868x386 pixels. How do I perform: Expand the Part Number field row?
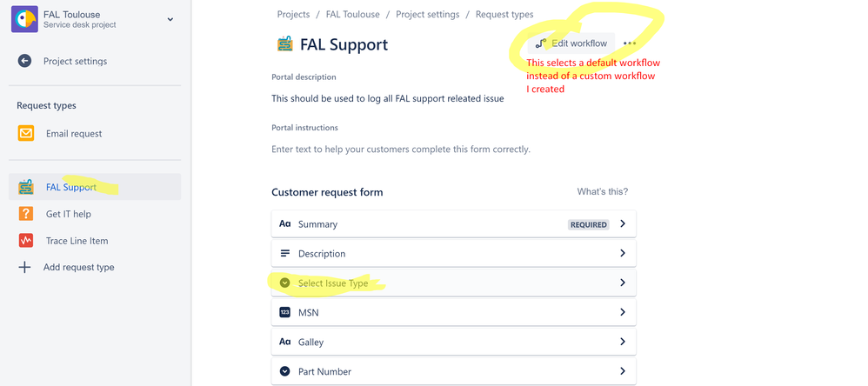point(453,371)
